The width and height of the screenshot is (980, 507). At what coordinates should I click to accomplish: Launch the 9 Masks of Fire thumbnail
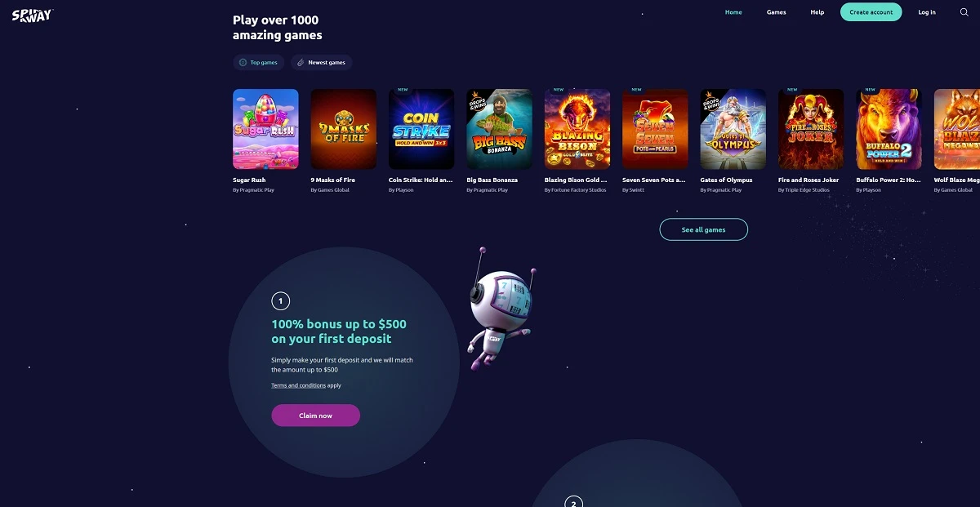344,129
